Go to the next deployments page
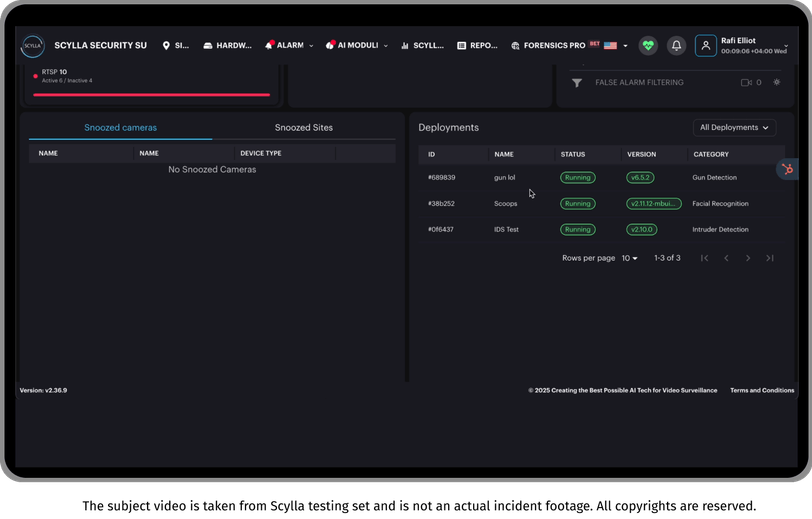The width and height of the screenshot is (812, 519). click(748, 258)
